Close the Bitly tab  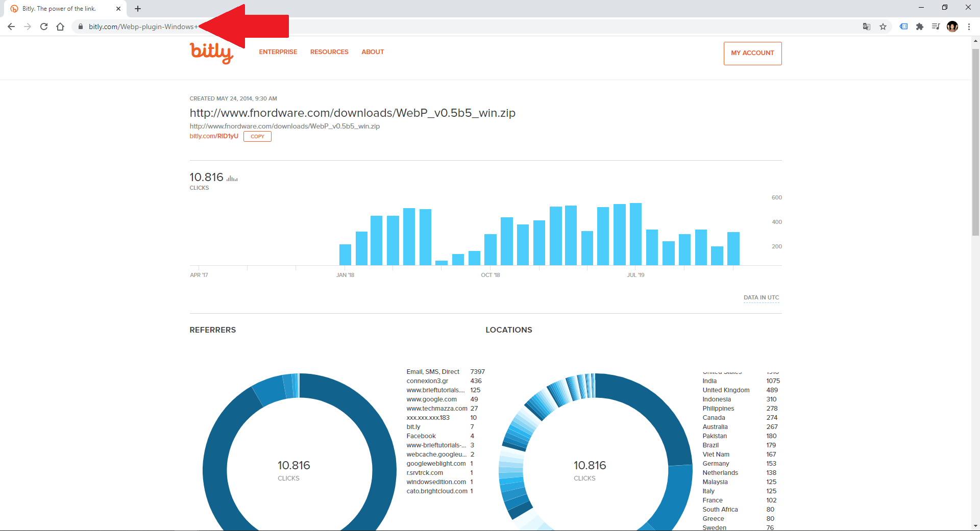118,9
